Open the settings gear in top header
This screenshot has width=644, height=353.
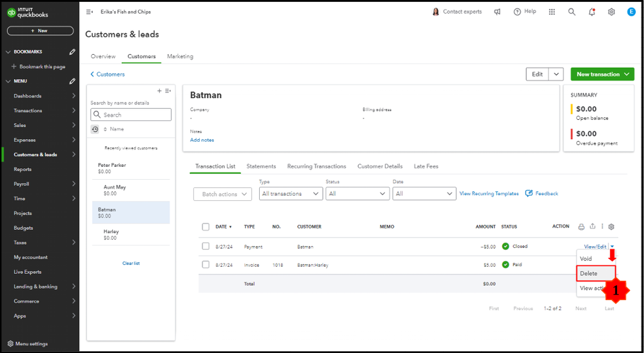[612, 12]
